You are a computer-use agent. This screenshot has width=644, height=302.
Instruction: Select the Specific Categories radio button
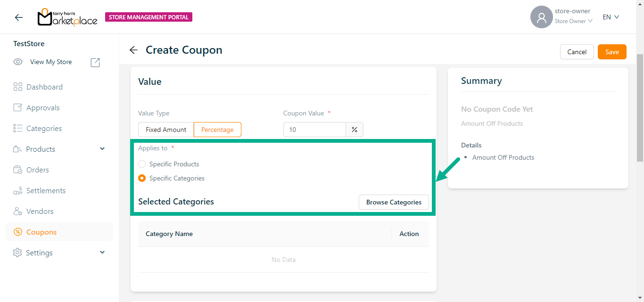[x=142, y=178]
